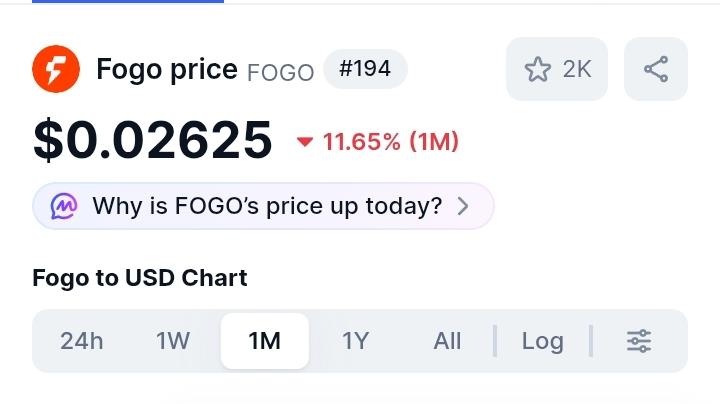Switch chart to 1W range
Viewport: 720px width, 404px height.
pyautogui.click(x=173, y=341)
